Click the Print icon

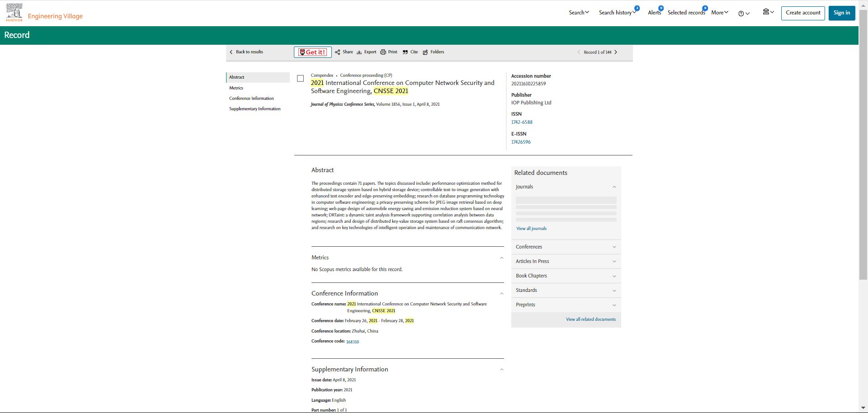tap(383, 52)
